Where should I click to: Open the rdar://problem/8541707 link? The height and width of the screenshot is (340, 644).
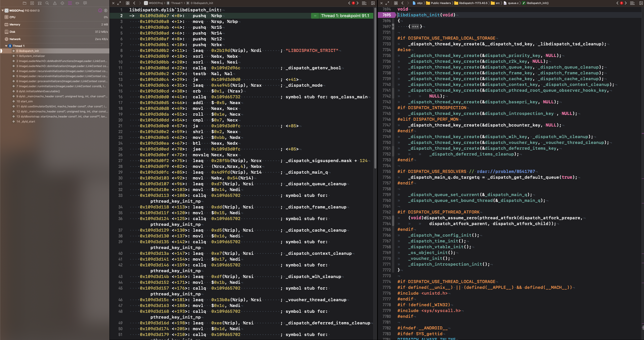(x=506, y=171)
